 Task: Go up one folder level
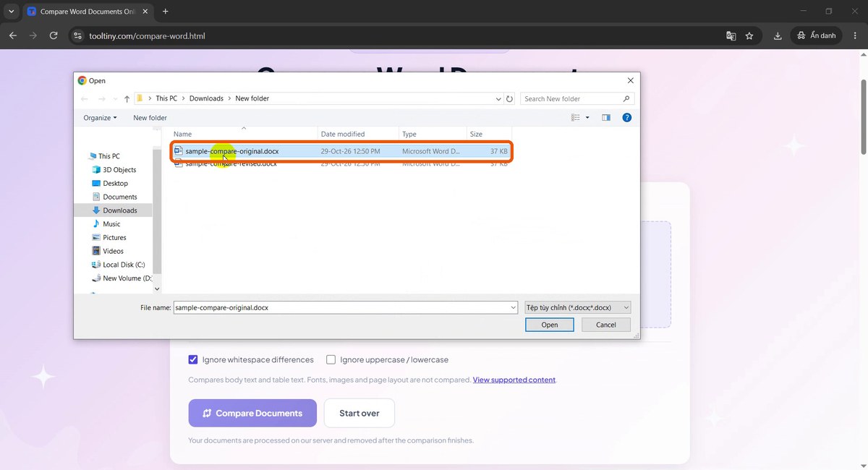click(127, 99)
